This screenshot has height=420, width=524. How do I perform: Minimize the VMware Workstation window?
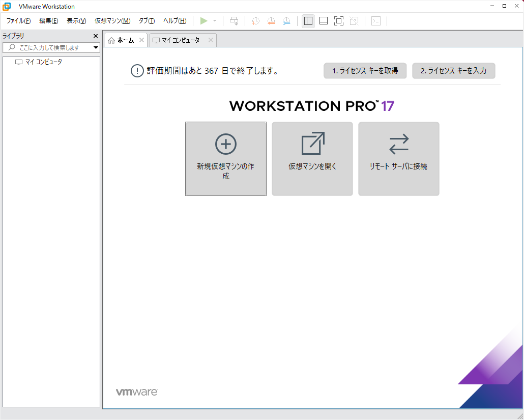click(x=492, y=6)
